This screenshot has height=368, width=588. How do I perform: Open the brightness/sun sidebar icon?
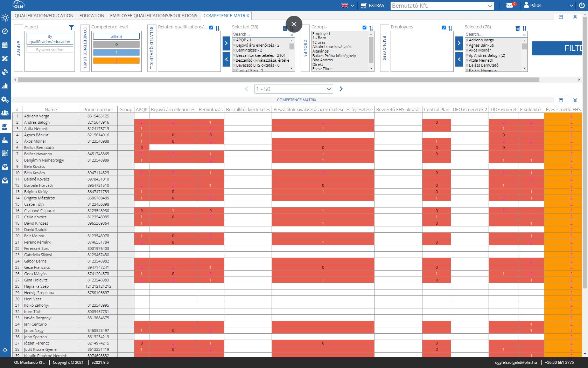tap(5, 18)
